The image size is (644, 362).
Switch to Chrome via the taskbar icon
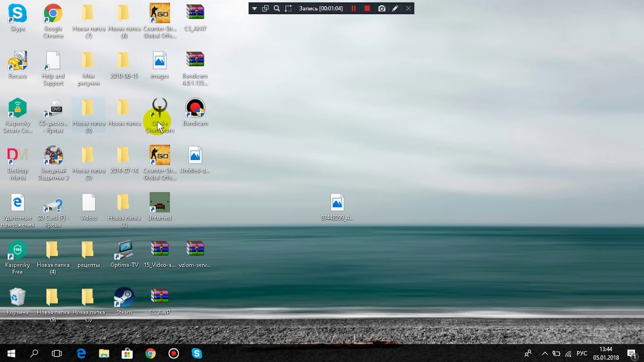150,353
